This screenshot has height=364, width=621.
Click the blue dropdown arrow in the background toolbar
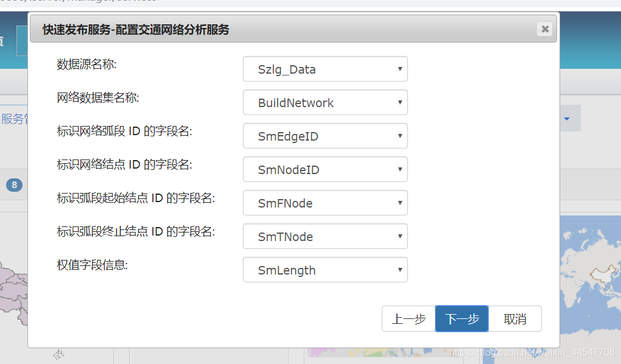568,118
